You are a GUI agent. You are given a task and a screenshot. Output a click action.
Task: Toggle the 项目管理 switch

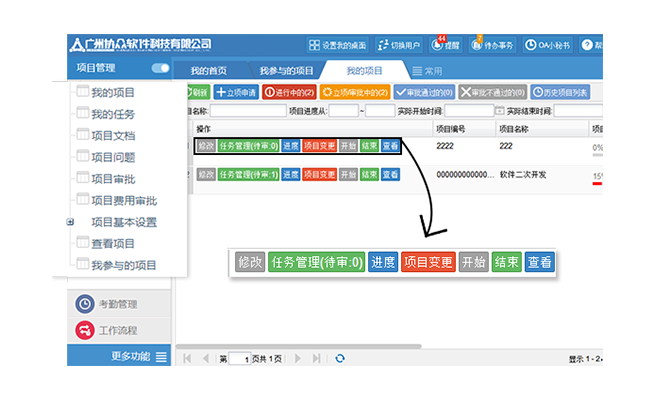coord(160,68)
